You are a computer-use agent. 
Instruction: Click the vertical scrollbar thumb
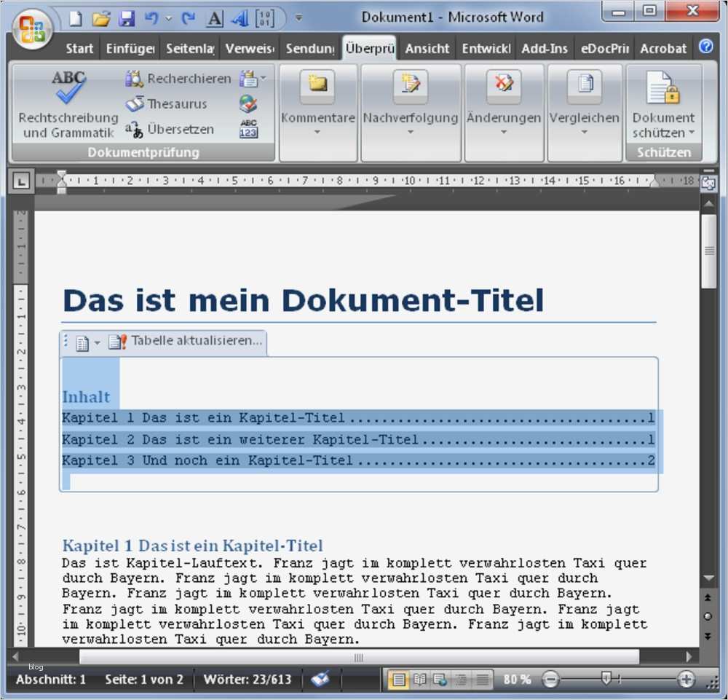click(x=709, y=251)
